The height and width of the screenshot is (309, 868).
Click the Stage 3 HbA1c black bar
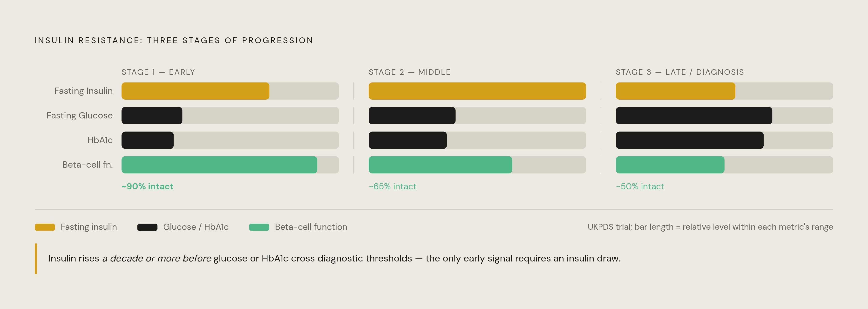690,140
